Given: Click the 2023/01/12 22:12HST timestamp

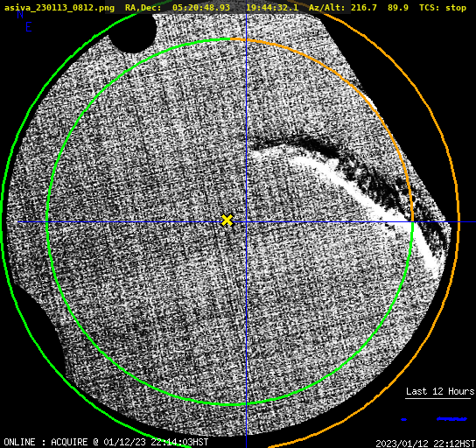Looking at the screenshot, I should (425, 444).
